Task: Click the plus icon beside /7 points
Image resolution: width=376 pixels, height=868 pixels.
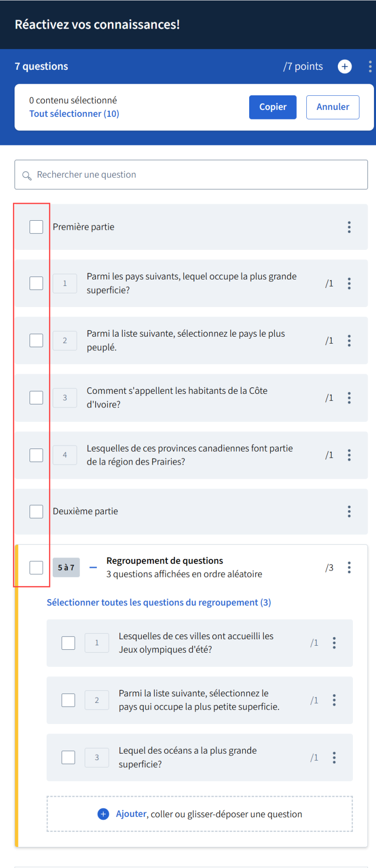Action: click(344, 66)
